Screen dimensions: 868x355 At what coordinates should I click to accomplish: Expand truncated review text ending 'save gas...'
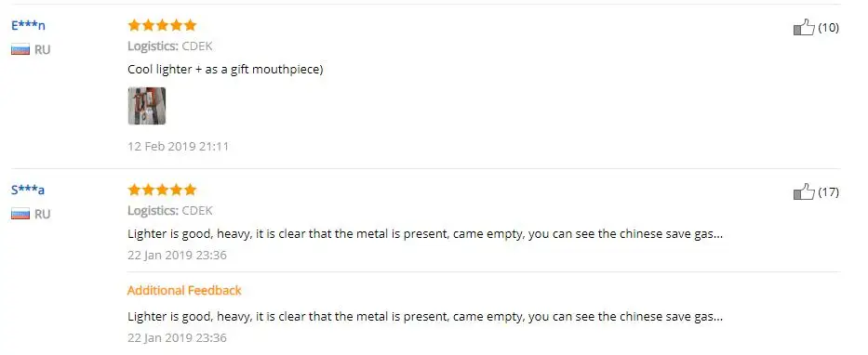425,234
